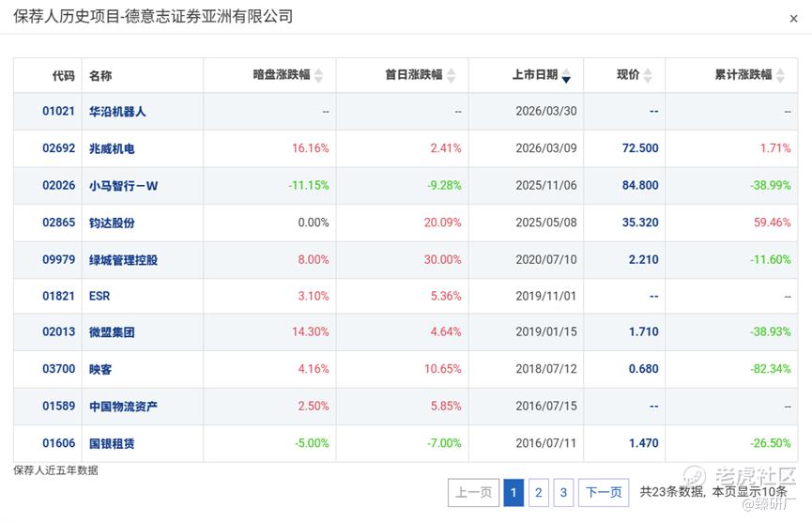This screenshot has height=523, width=812.
Task: Click current price 72.500
Action: pyautogui.click(x=640, y=148)
